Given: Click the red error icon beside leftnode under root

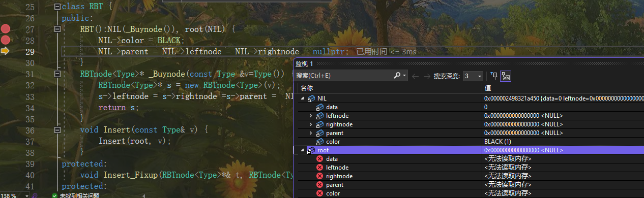Looking at the screenshot, I should (x=320, y=168).
